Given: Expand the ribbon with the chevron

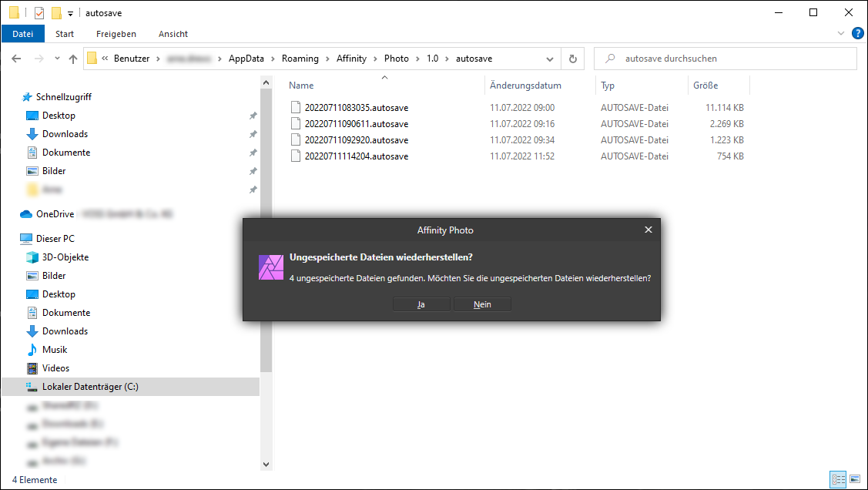Looking at the screenshot, I should [x=841, y=33].
